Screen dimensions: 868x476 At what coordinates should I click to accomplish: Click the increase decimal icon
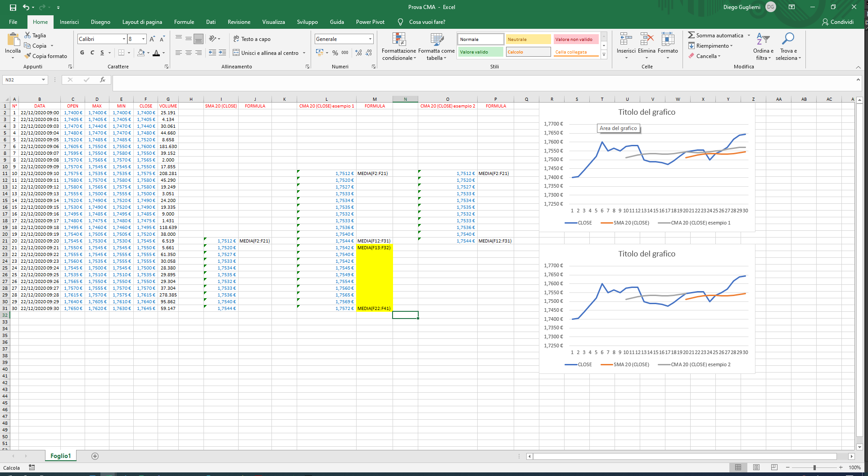tap(358, 53)
